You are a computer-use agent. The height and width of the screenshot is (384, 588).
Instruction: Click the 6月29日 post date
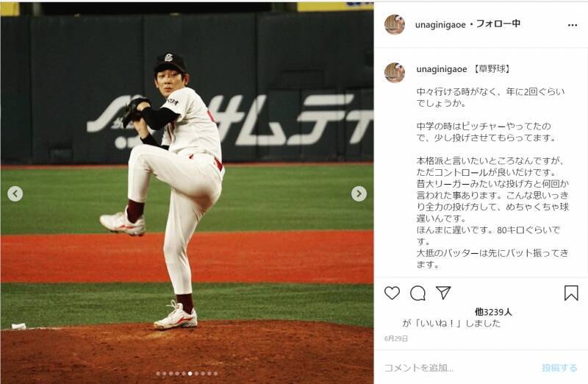click(x=396, y=338)
